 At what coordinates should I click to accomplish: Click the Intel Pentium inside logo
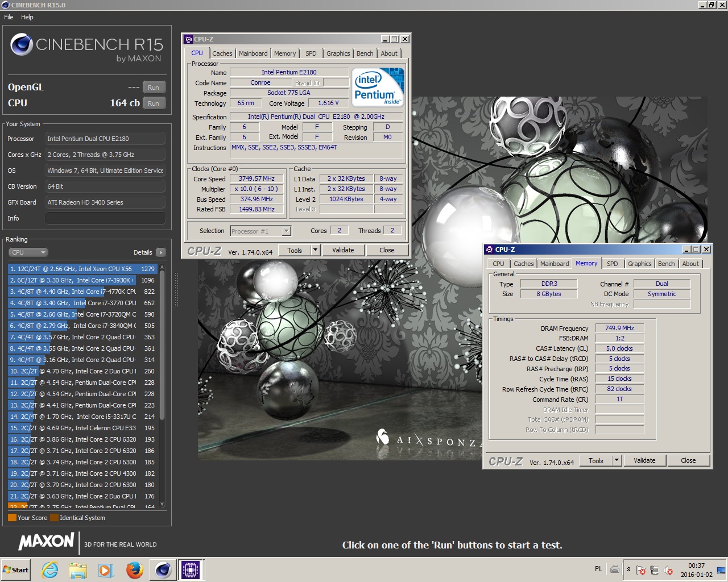pos(378,87)
